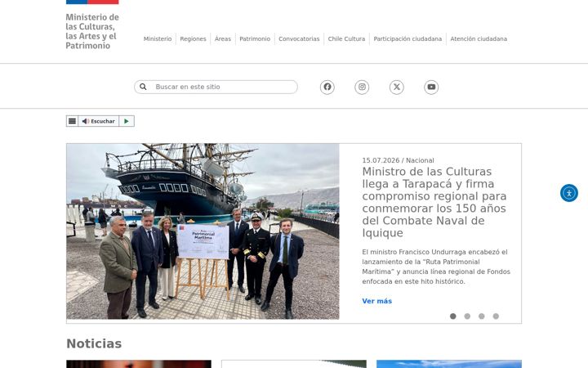This screenshot has width=588, height=368.
Task: Click the summary text about Francisco Undurraga
Action: pos(436,267)
